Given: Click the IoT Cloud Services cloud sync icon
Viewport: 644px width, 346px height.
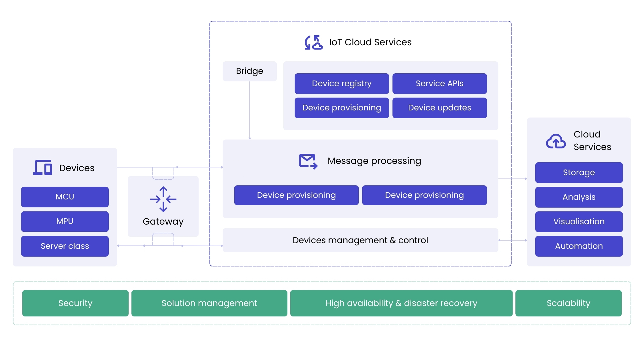Looking at the screenshot, I should click(x=313, y=42).
